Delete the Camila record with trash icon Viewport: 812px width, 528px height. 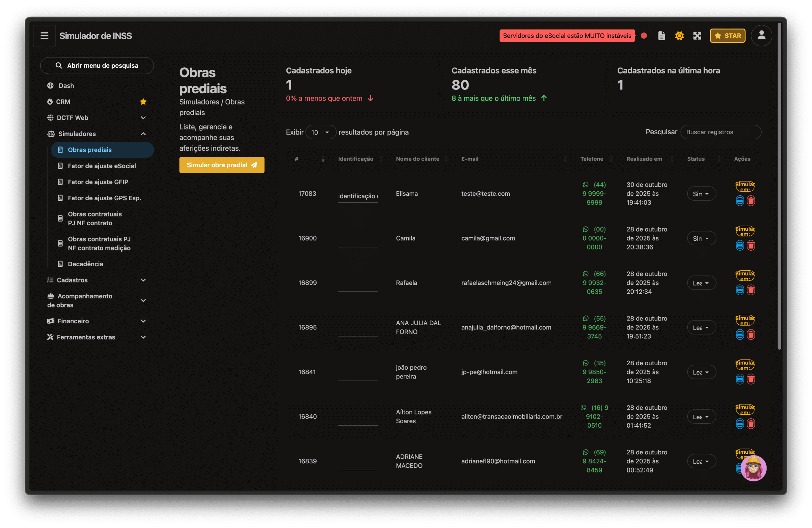coord(750,245)
